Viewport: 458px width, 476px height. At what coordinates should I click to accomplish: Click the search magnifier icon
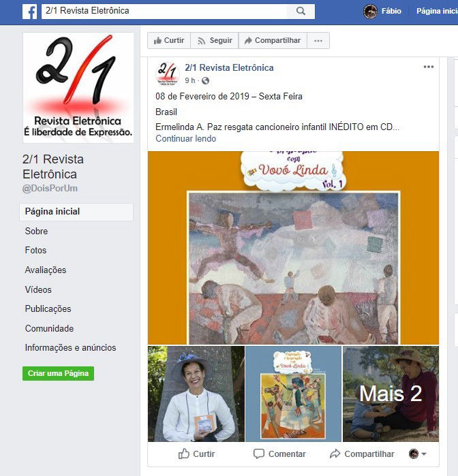pos(301,11)
